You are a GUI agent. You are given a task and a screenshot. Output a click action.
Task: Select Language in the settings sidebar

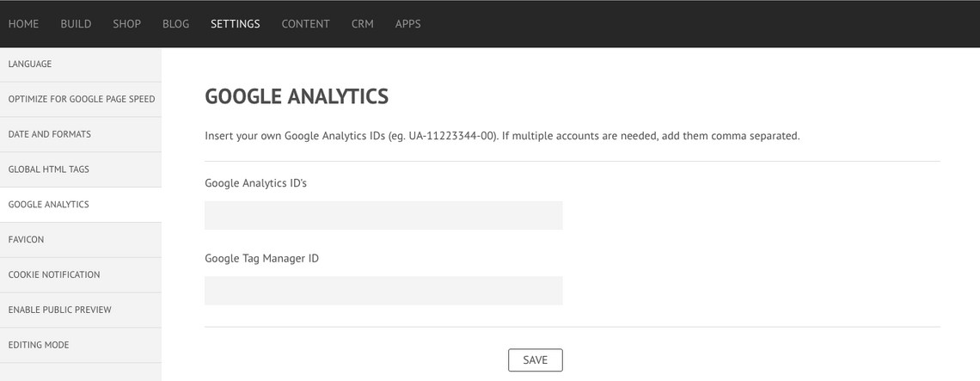point(81,65)
